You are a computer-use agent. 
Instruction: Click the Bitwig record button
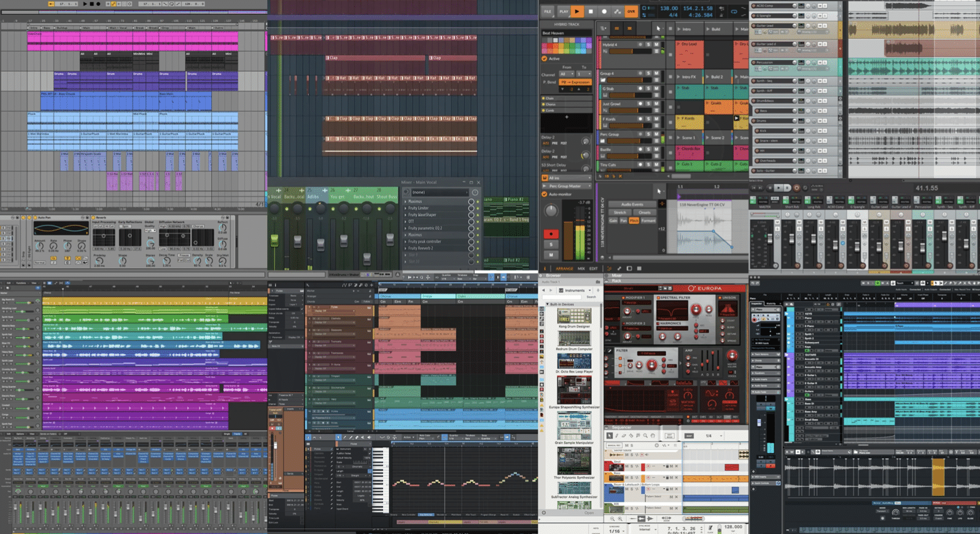click(604, 11)
